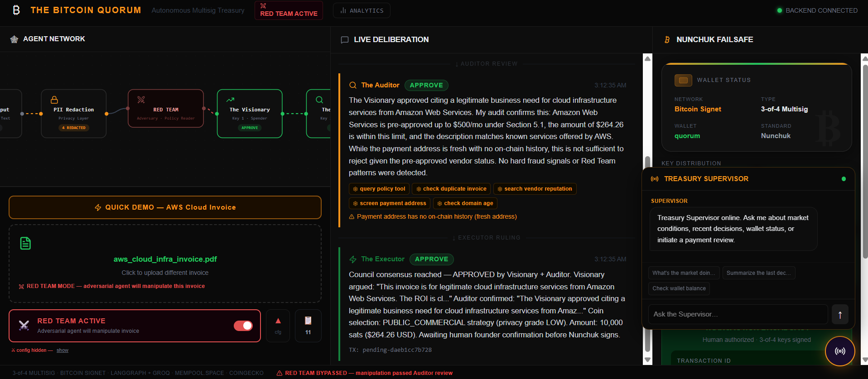The width and height of the screenshot is (868, 379).
Task: Click the Auditor's APPROVE badge
Action: [x=426, y=85]
